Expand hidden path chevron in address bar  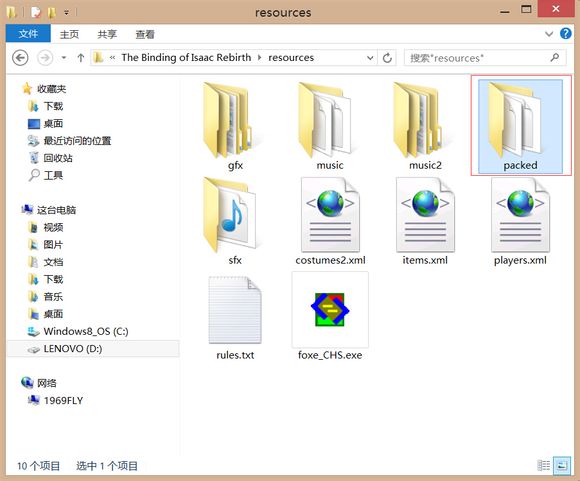click(112, 58)
